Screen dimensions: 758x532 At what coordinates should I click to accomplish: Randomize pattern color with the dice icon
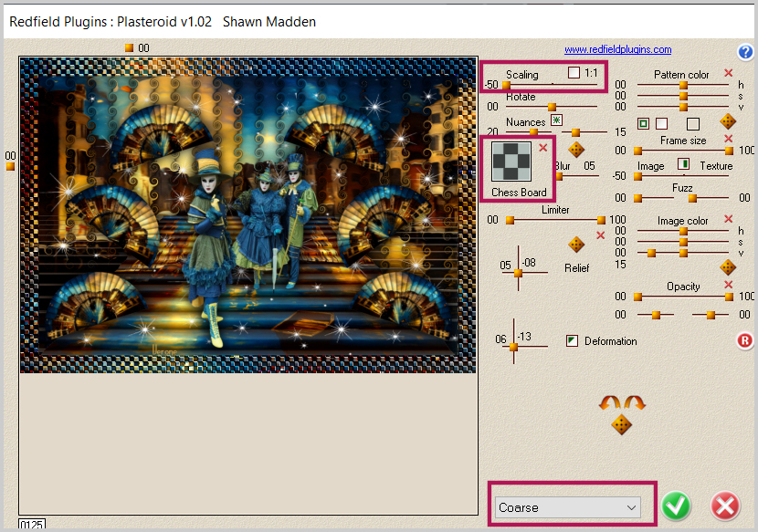(x=728, y=121)
